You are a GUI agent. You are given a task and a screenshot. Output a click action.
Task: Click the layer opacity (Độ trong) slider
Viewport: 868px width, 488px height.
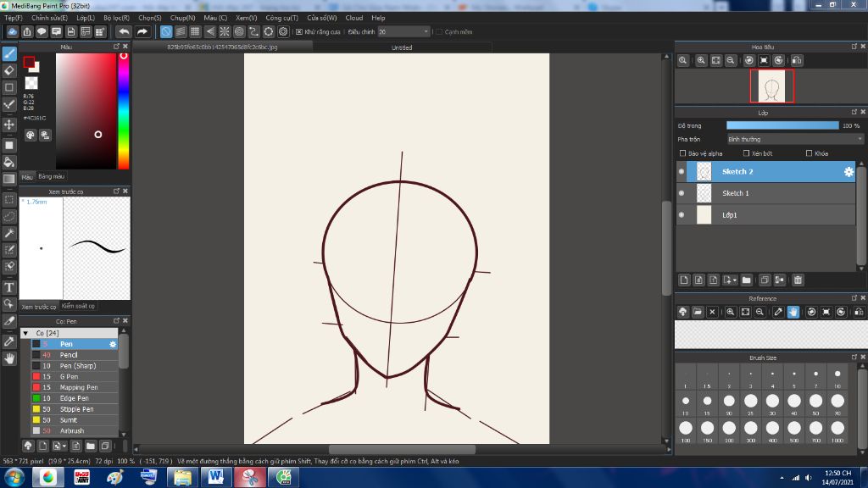click(x=782, y=125)
